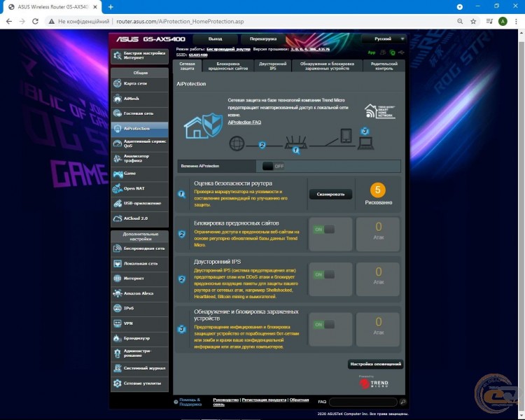Click Scan (Сканировать) button
Viewport: 525px width, 420px height.
point(330,195)
